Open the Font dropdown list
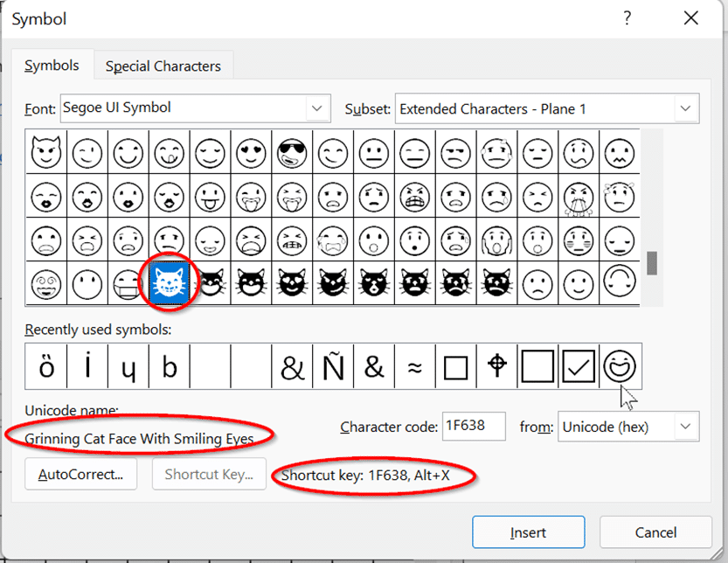Screen dimensions: 728x563 click(317, 108)
